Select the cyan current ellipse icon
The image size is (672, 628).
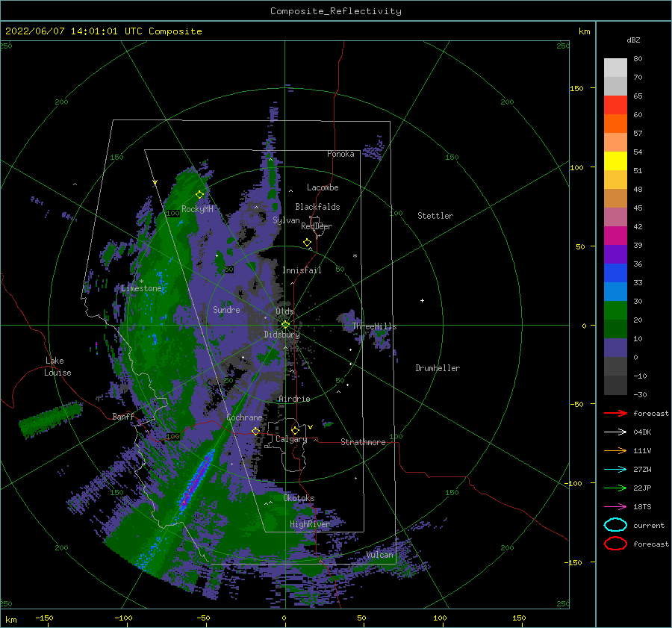point(615,525)
